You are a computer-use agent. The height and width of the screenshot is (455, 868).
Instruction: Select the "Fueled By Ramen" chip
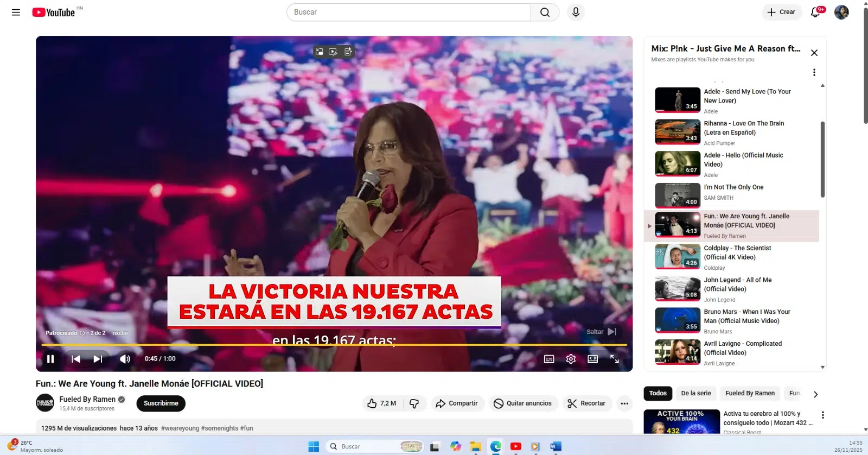(750, 394)
